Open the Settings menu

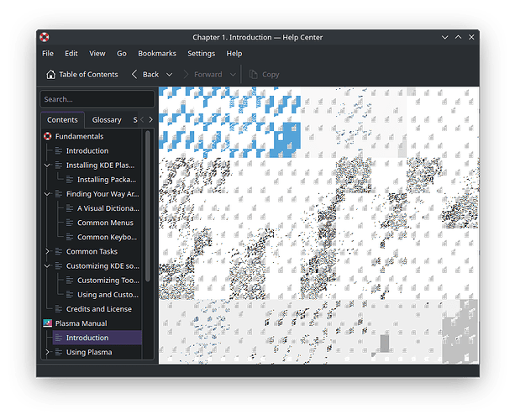(x=202, y=54)
